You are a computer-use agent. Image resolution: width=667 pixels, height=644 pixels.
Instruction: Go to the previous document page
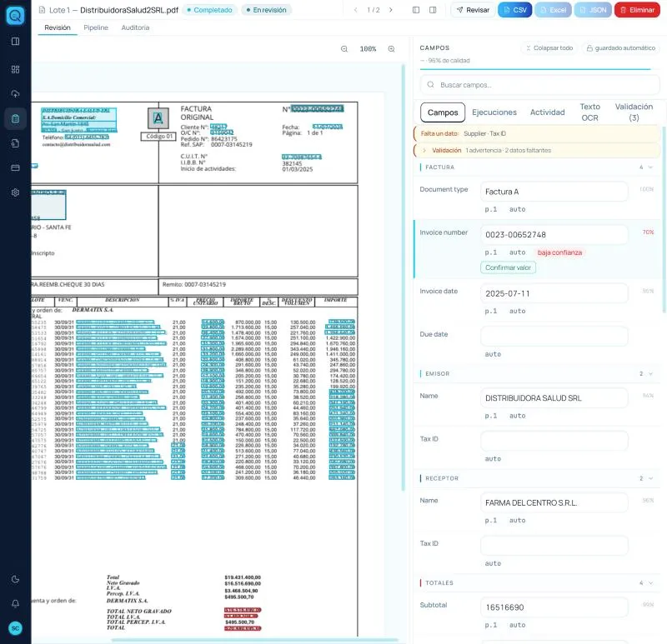[x=356, y=10]
